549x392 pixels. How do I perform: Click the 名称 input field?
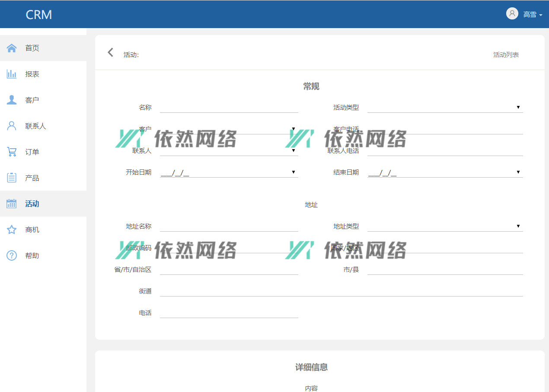(x=229, y=107)
